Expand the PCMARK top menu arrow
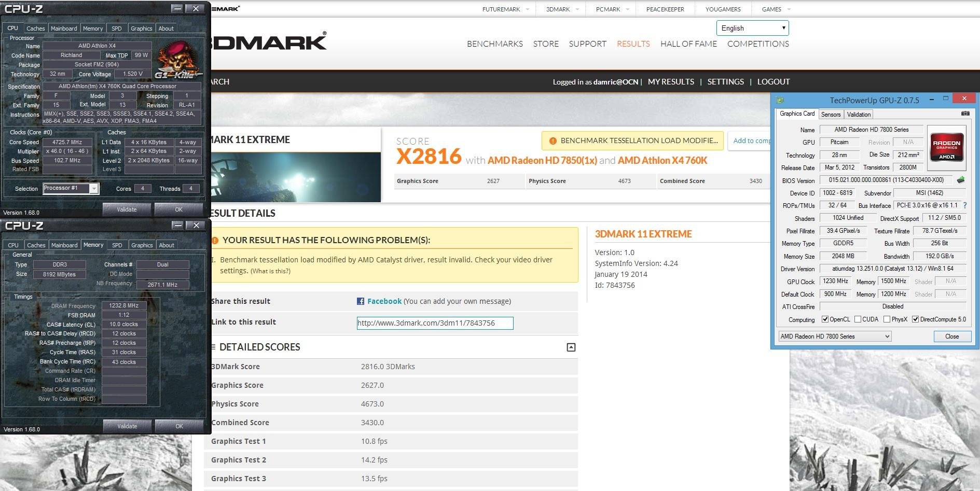The height and width of the screenshot is (491, 980). (x=628, y=9)
